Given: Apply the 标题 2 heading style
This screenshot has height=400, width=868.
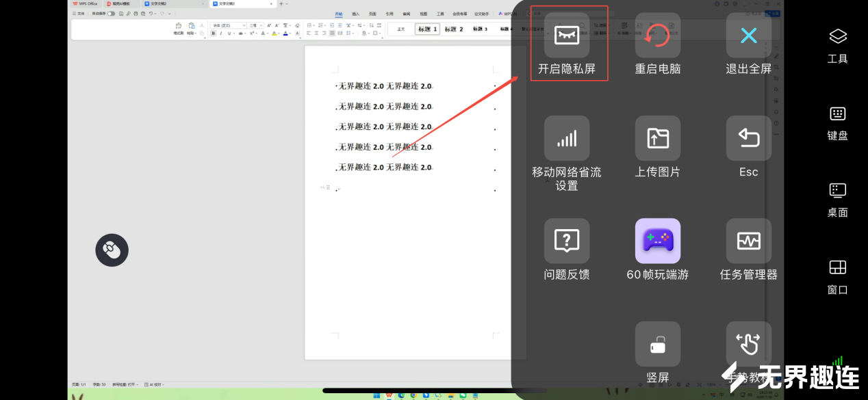Looking at the screenshot, I should (x=454, y=29).
